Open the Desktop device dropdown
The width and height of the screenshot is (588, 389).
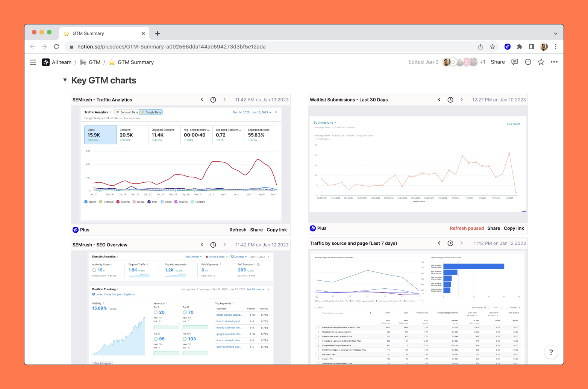(239, 257)
